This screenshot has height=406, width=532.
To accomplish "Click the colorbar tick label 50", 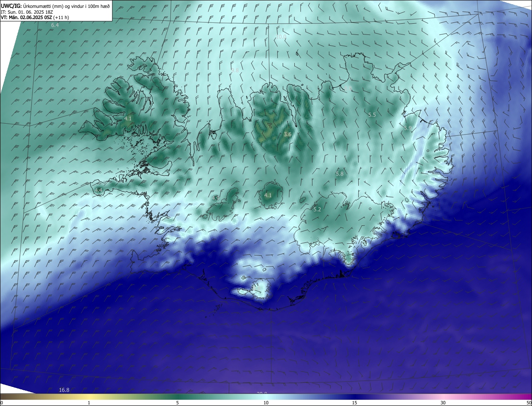I will pyautogui.click(x=529, y=403).
